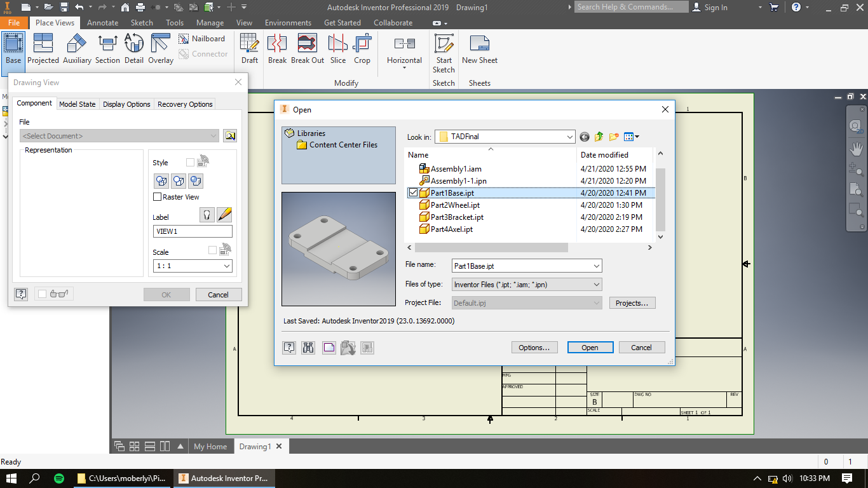Choose the Auxiliary view tool
868x488 pixels.
pos(77,49)
